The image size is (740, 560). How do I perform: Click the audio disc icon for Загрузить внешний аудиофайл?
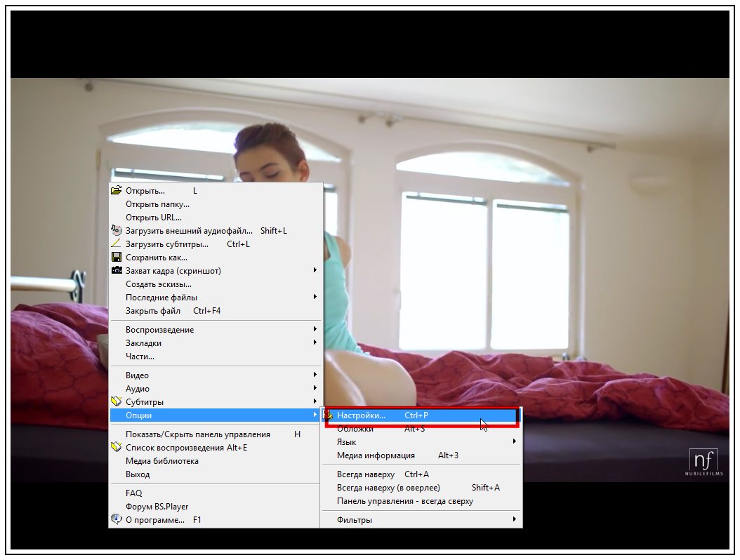[x=116, y=230]
